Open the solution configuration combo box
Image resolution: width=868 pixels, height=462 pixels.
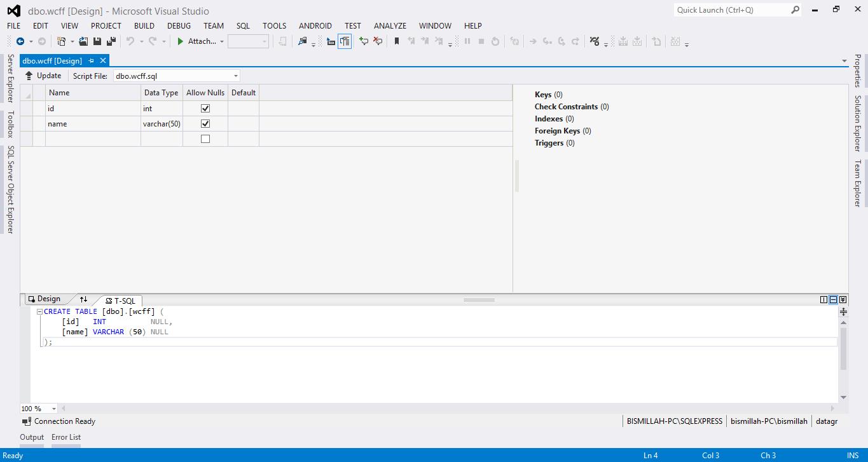click(x=248, y=41)
